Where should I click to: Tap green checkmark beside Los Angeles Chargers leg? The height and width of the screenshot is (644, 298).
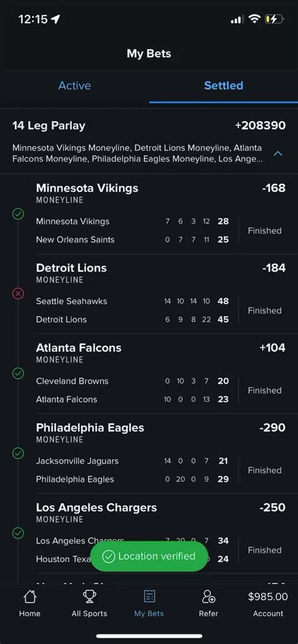pyautogui.click(x=18, y=533)
